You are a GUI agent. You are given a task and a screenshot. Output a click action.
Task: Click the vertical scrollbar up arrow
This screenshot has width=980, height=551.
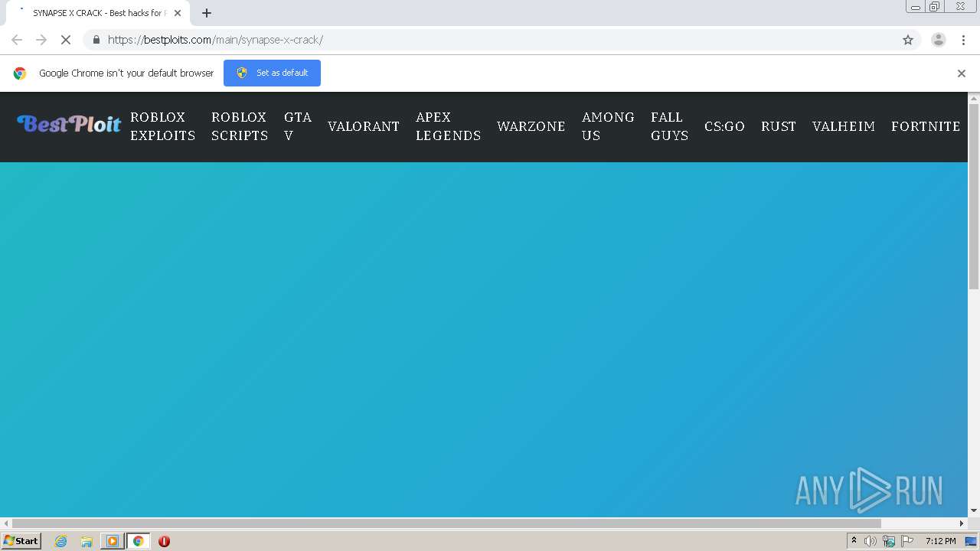pyautogui.click(x=974, y=98)
